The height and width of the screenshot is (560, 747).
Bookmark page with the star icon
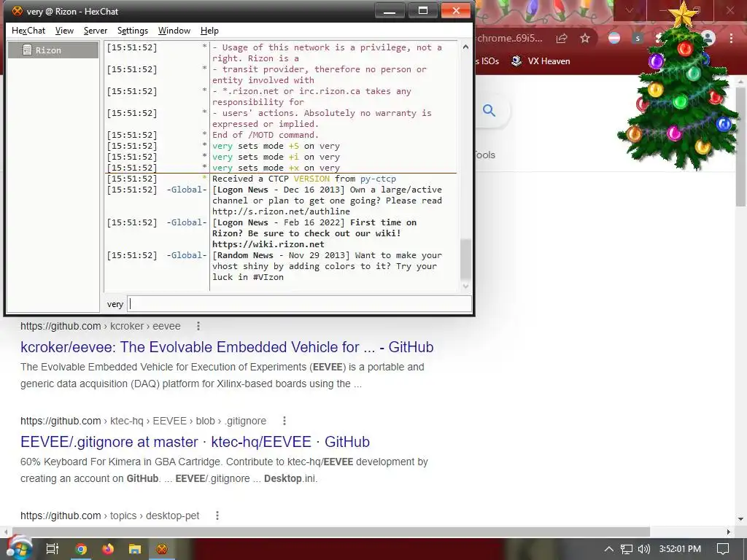click(585, 39)
